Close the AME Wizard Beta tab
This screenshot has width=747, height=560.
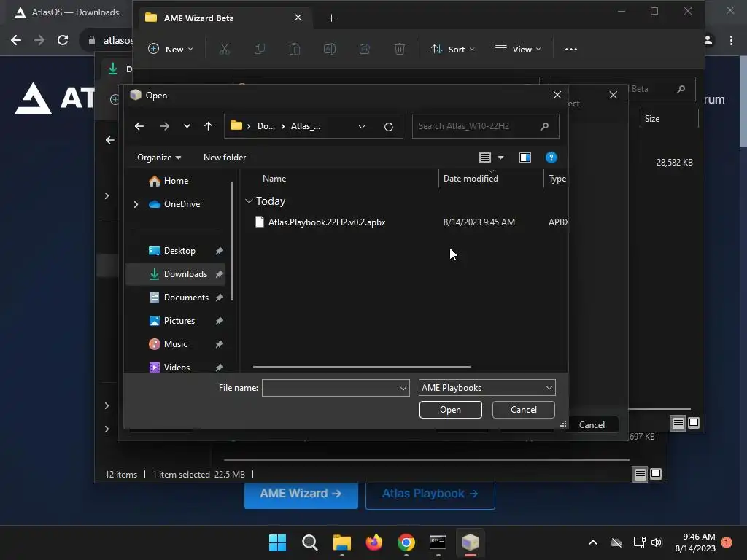298,17
